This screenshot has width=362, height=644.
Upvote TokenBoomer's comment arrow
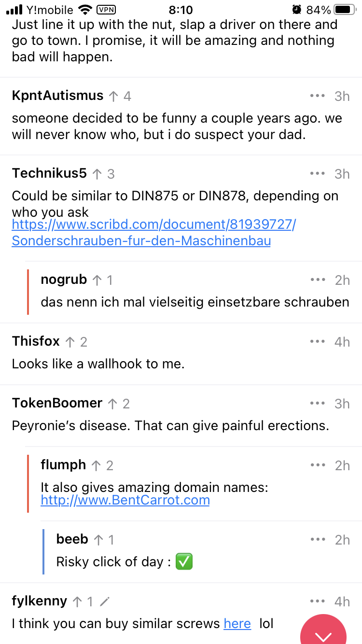point(112,404)
